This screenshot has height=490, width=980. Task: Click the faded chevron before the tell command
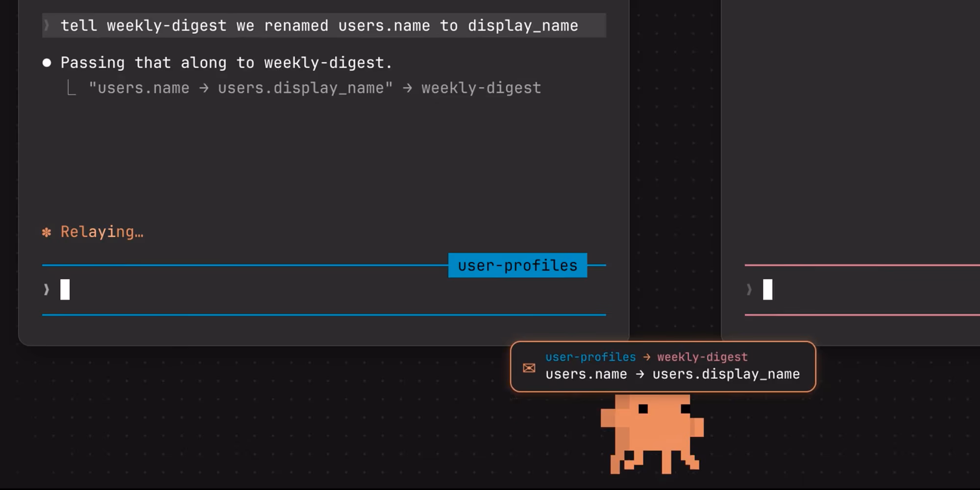tap(47, 25)
